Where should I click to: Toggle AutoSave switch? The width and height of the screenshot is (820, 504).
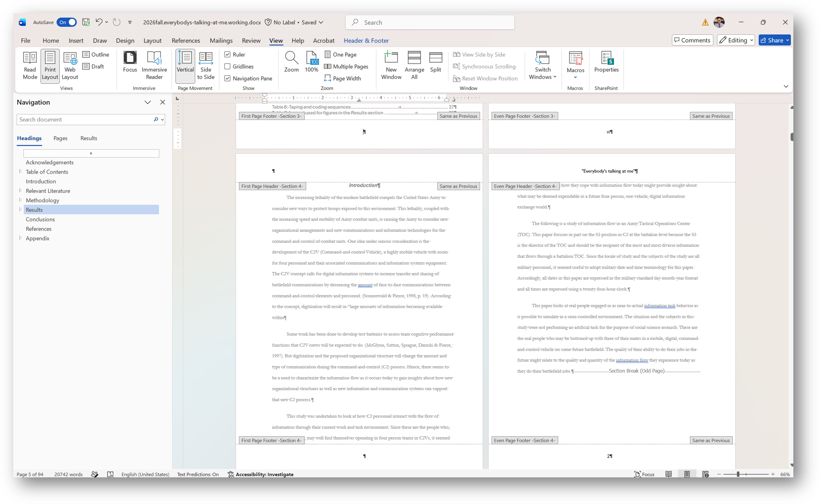[x=67, y=22]
